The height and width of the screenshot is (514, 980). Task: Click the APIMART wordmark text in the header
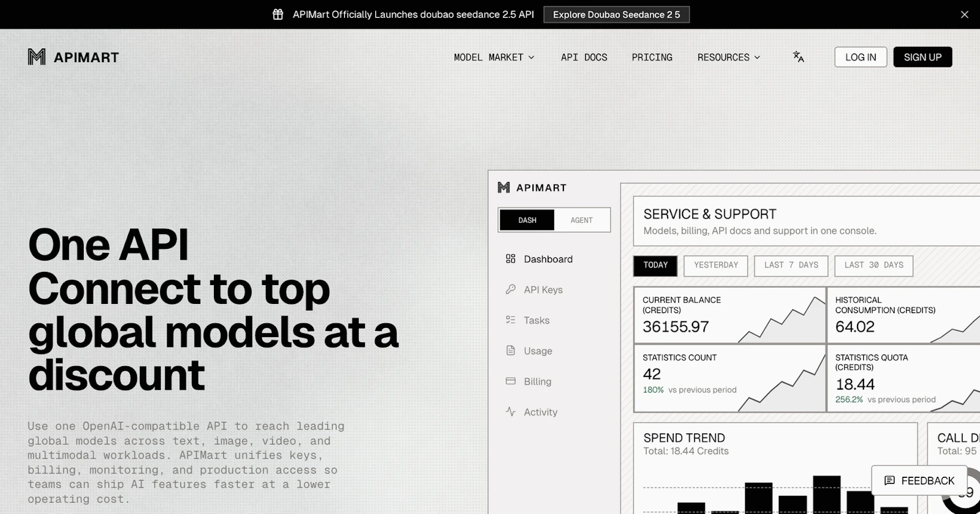pyautogui.click(x=86, y=57)
